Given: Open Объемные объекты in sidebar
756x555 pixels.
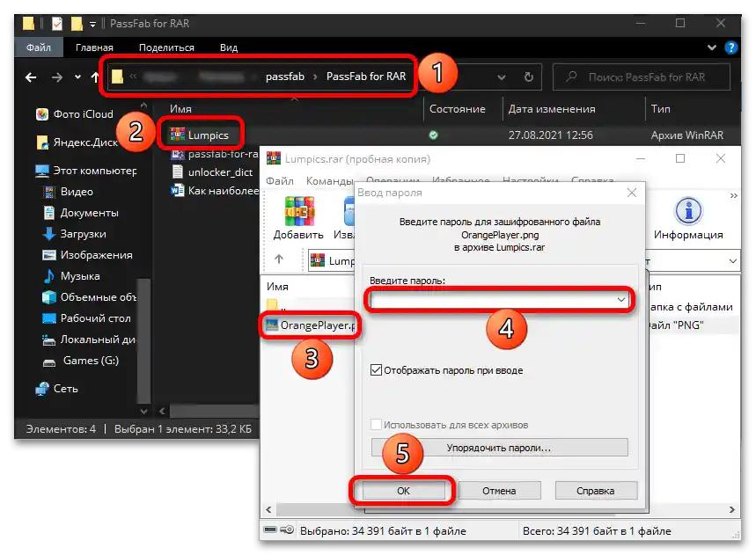Looking at the screenshot, I should point(90,297).
